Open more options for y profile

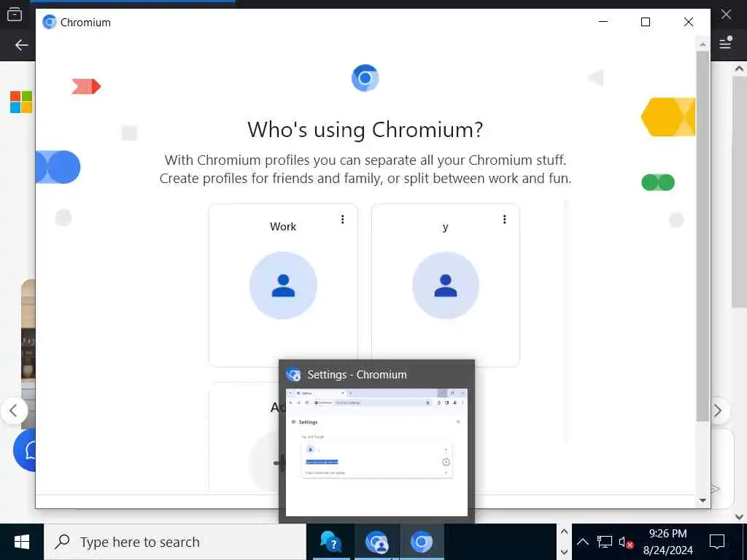(x=505, y=219)
